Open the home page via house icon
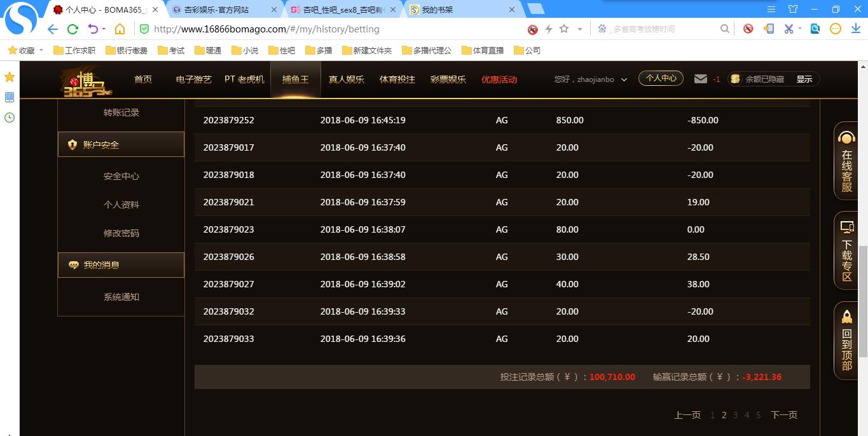 click(120, 29)
